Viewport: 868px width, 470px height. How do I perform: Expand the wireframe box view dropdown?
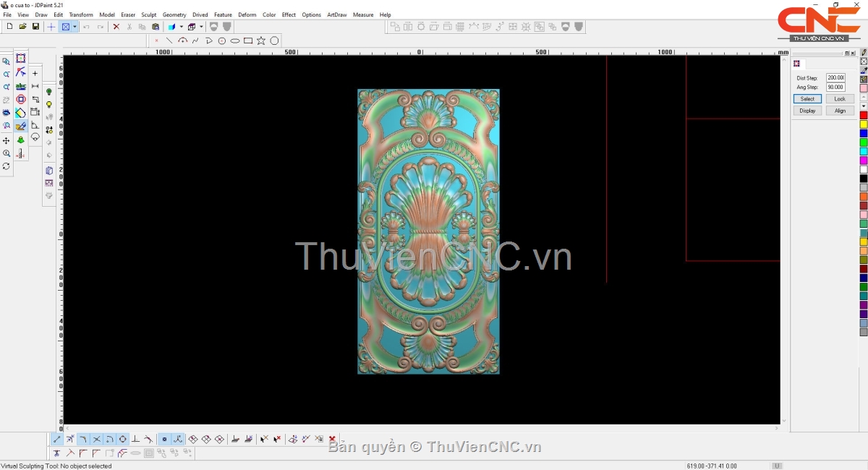pos(201,27)
